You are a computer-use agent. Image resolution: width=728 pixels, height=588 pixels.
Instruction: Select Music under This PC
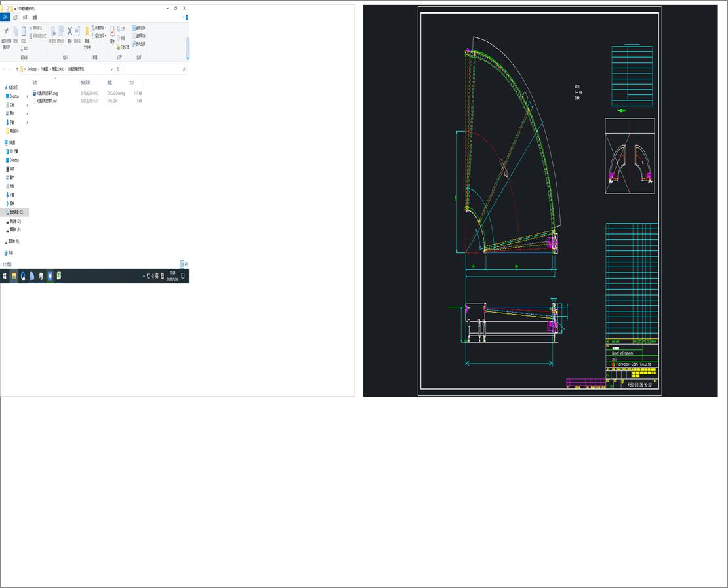[10, 204]
